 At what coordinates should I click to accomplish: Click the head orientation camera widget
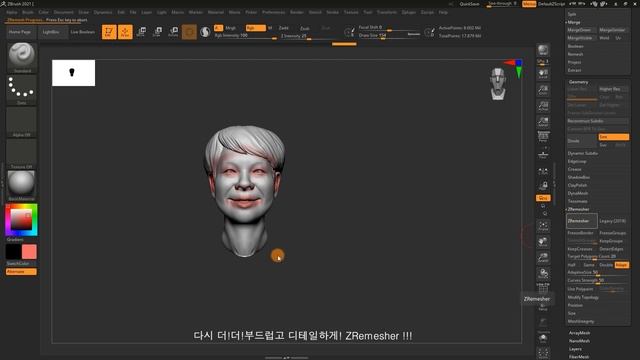(x=498, y=84)
